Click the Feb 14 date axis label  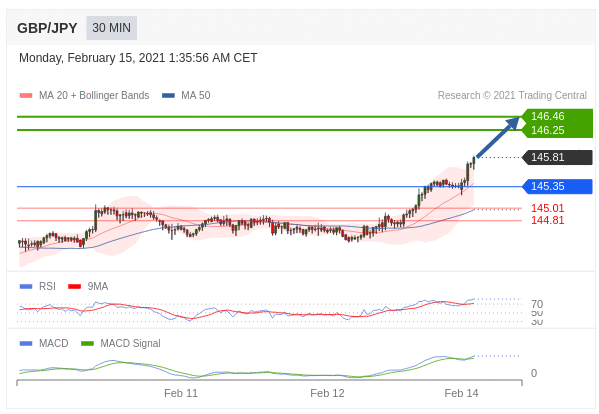[461, 393]
